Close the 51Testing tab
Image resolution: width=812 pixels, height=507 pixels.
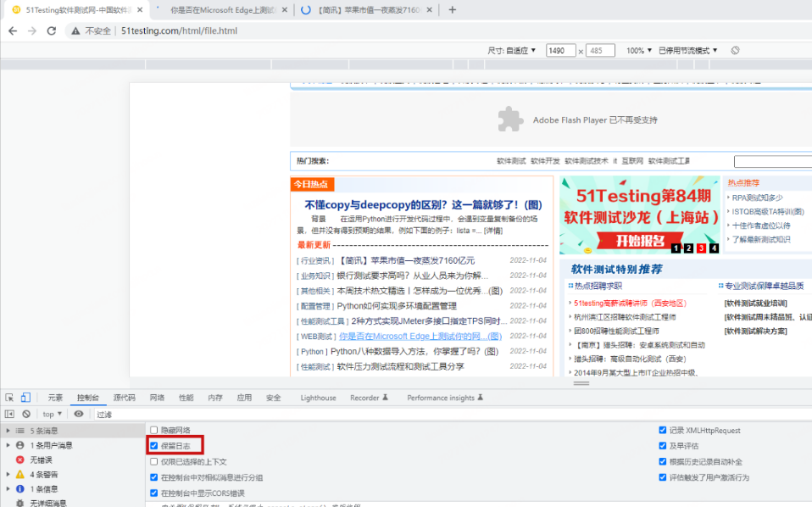coord(140,10)
